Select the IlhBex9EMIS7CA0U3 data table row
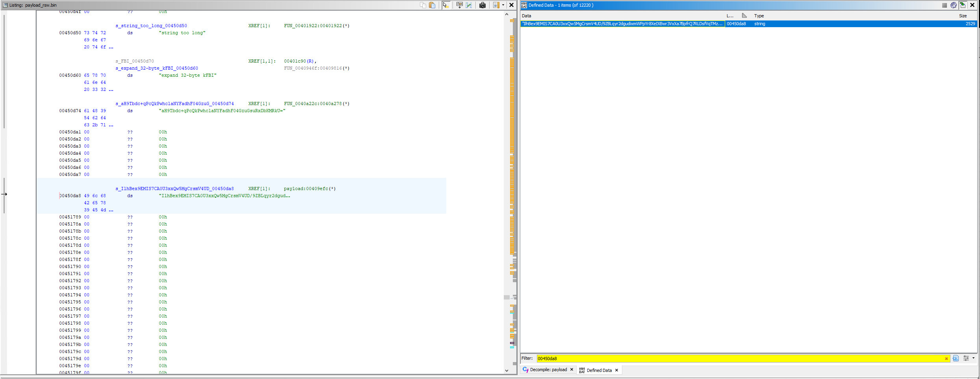 (x=748, y=24)
